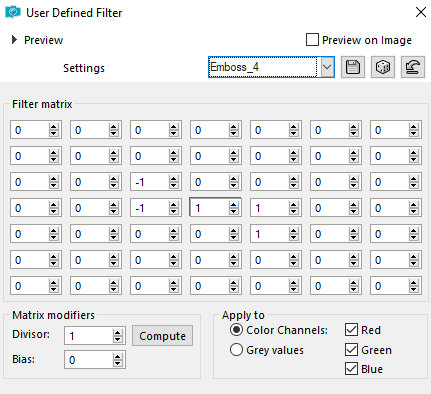Close the User Defined Filter dialog

[x=421, y=12]
